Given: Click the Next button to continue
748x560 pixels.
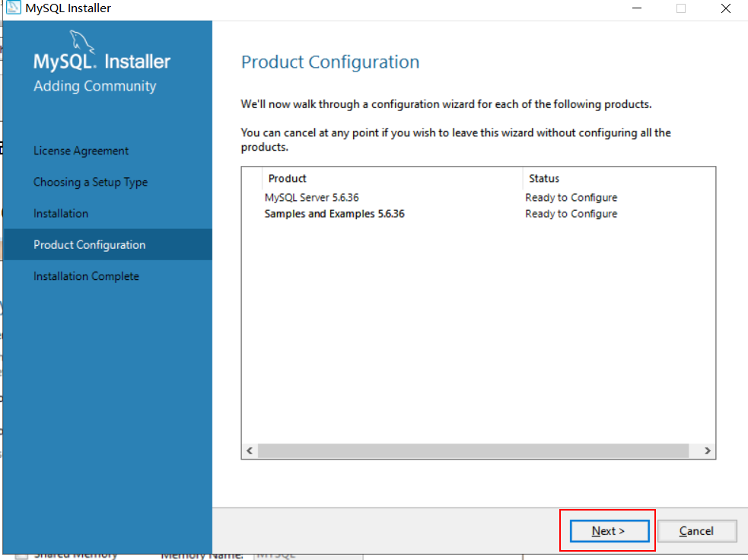Looking at the screenshot, I should [607, 530].
